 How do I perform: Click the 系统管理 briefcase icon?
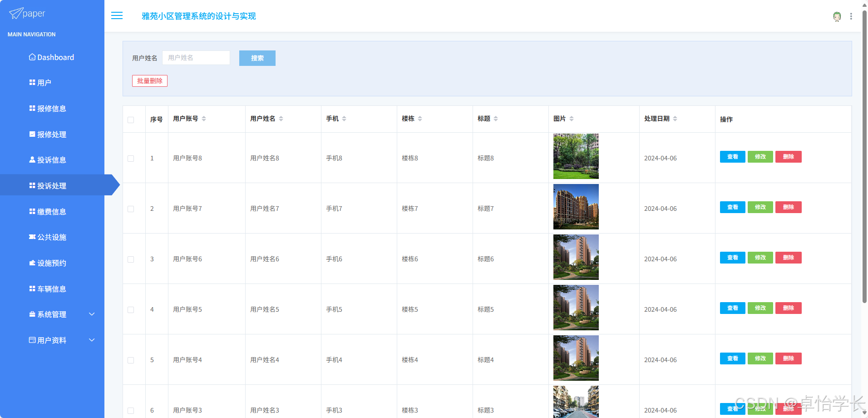(x=32, y=314)
